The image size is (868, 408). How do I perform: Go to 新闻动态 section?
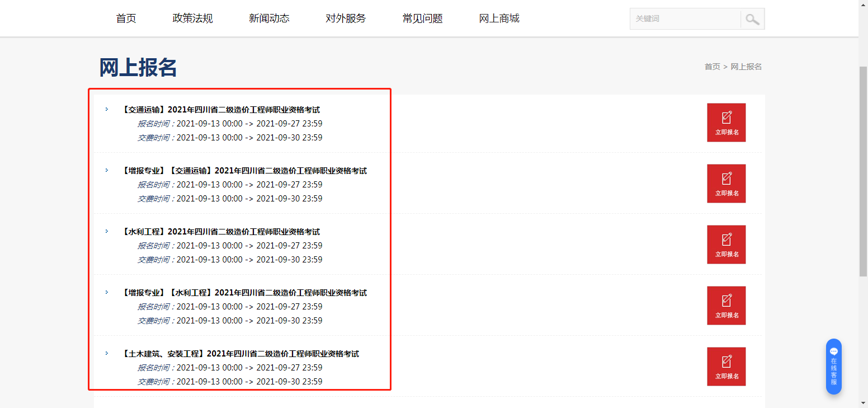pyautogui.click(x=269, y=18)
